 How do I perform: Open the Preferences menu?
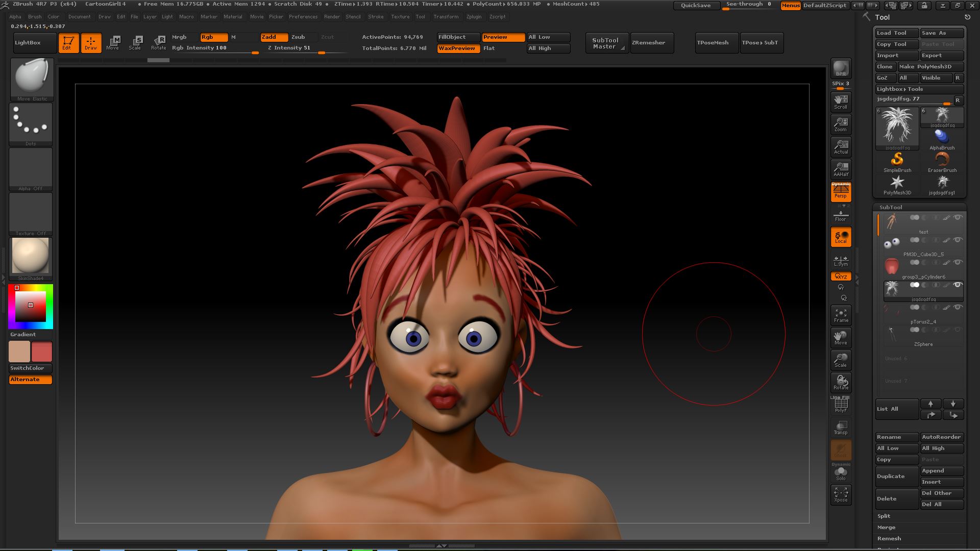(x=303, y=17)
